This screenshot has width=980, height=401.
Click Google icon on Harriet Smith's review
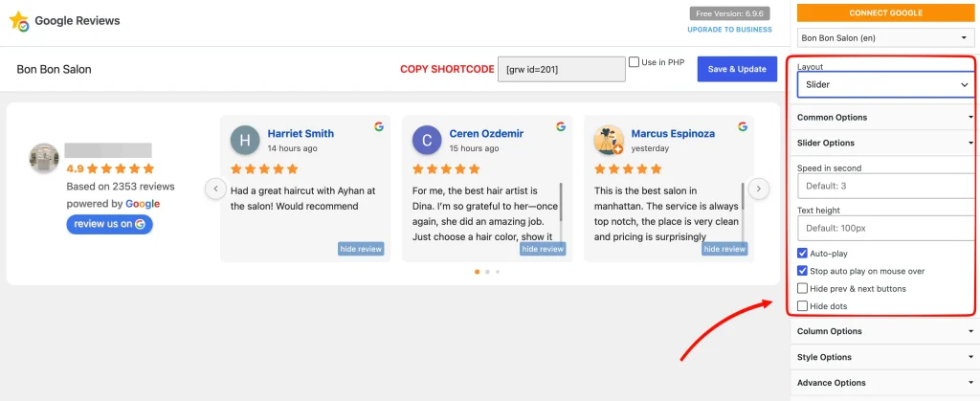click(379, 126)
